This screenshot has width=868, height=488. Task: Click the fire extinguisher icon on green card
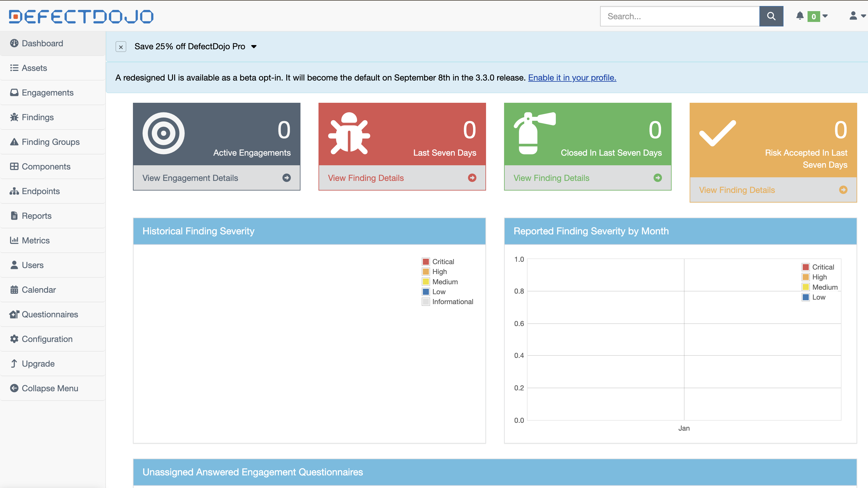[534, 133]
